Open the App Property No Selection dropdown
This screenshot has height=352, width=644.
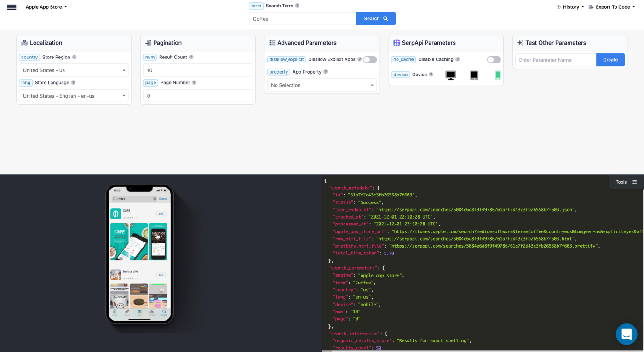tap(322, 85)
